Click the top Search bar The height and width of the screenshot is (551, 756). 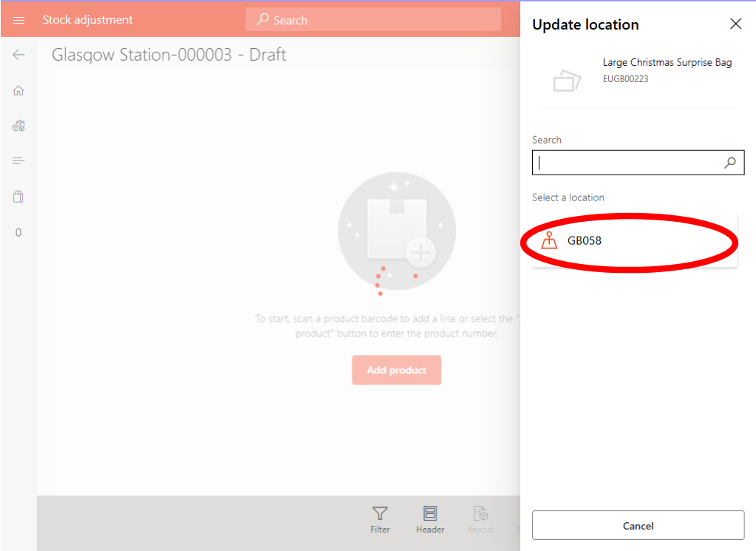373,20
